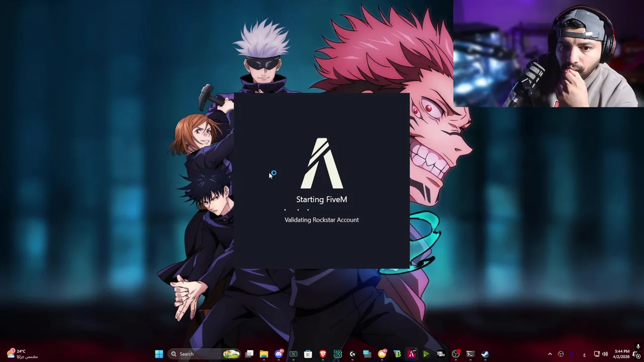The width and height of the screenshot is (644, 362).
Task: Open the Terminal icon on taskbar
Action: [x=470, y=354]
